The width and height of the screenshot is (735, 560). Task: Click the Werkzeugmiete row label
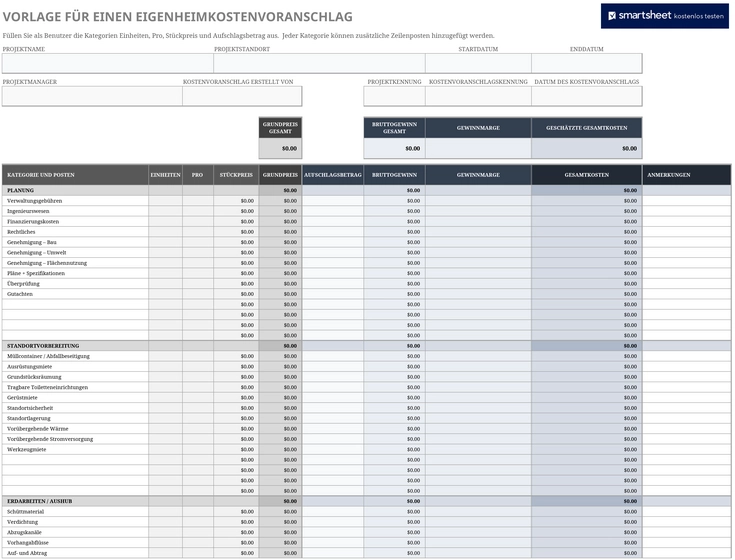(x=27, y=449)
